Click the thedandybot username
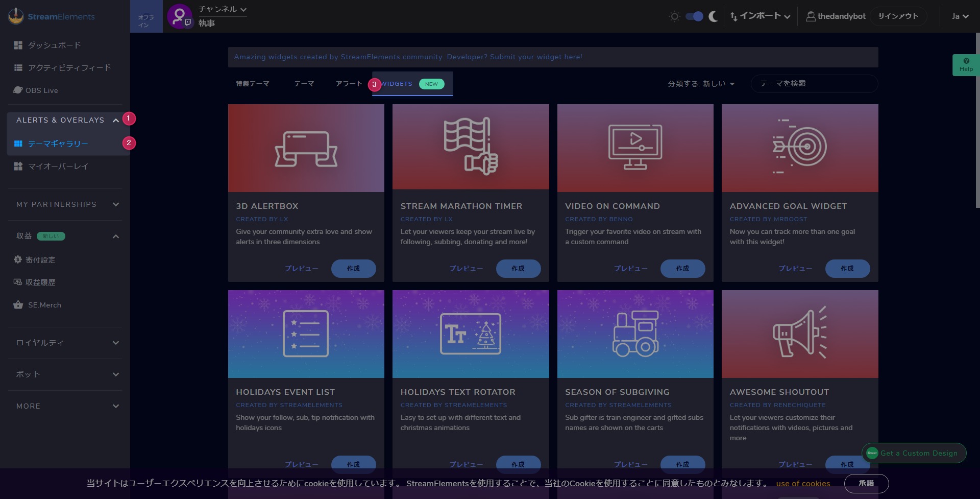This screenshot has width=980, height=499. pos(841,16)
